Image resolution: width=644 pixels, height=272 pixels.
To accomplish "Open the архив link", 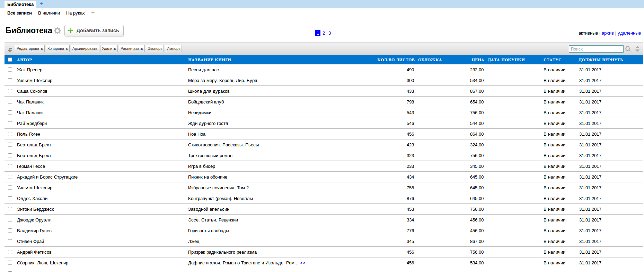I will [x=608, y=33].
